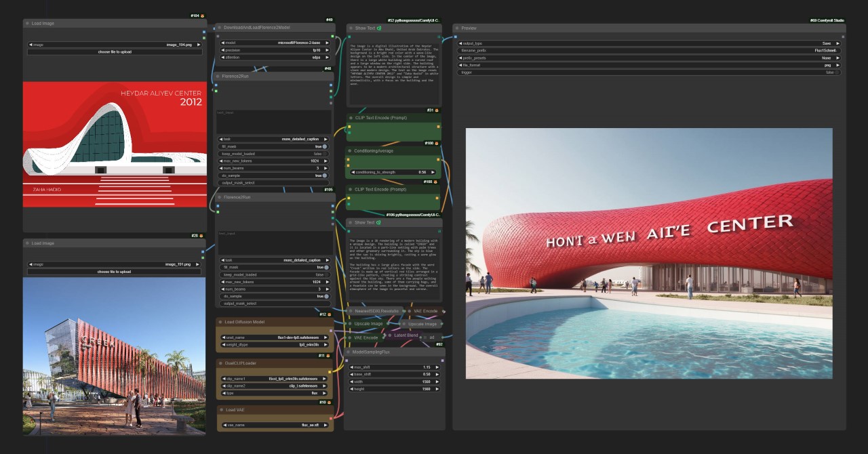This screenshot has height=454, width=868.
Task: Open the image_101.png image selector
Action: click(x=115, y=264)
